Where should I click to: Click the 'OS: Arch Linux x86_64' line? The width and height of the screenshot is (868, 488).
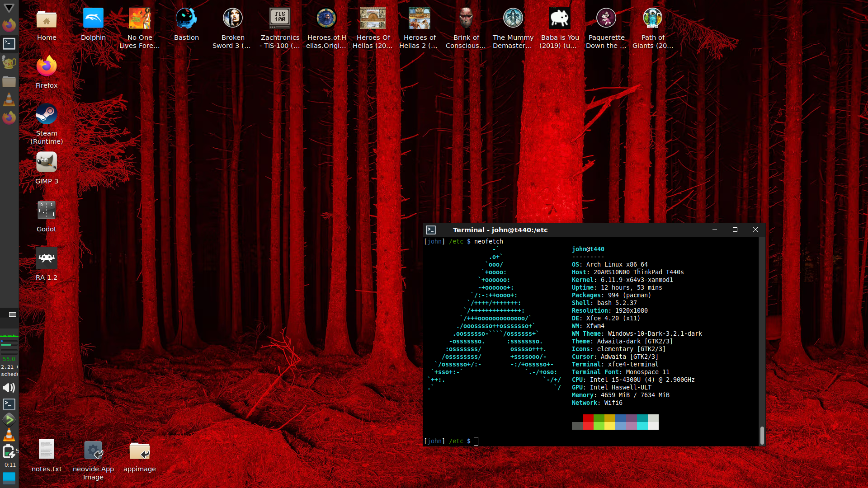click(x=609, y=265)
